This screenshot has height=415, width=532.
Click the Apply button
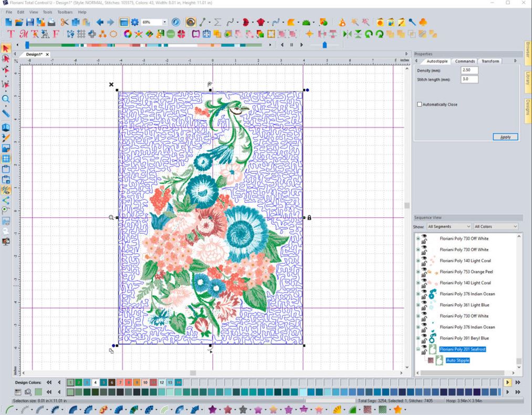click(505, 137)
